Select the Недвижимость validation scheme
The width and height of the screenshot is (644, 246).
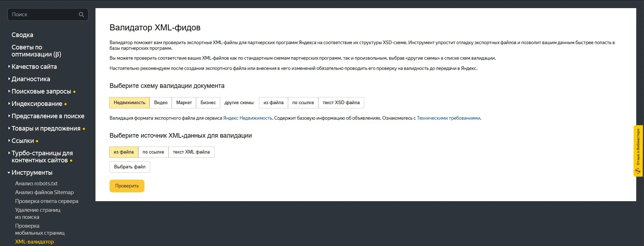tap(129, 103)
